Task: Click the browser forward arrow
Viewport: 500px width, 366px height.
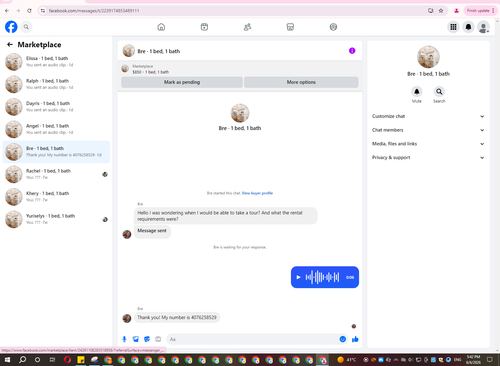Action: (x=18, y=11)
